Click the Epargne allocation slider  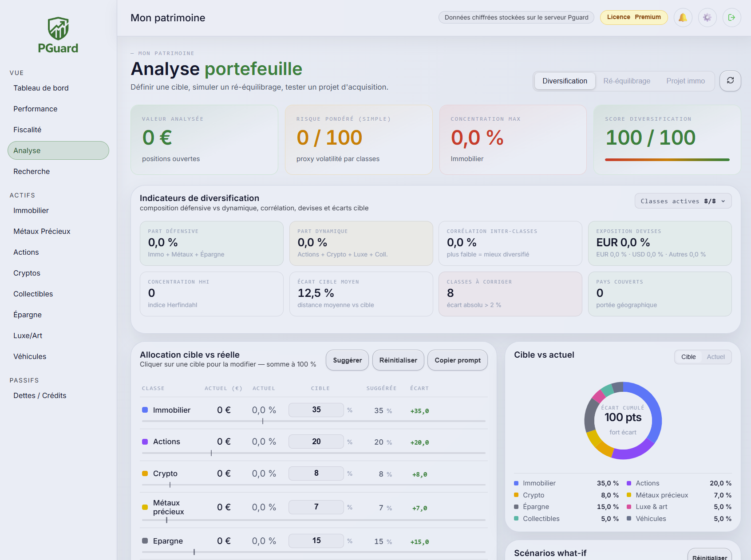313,552
